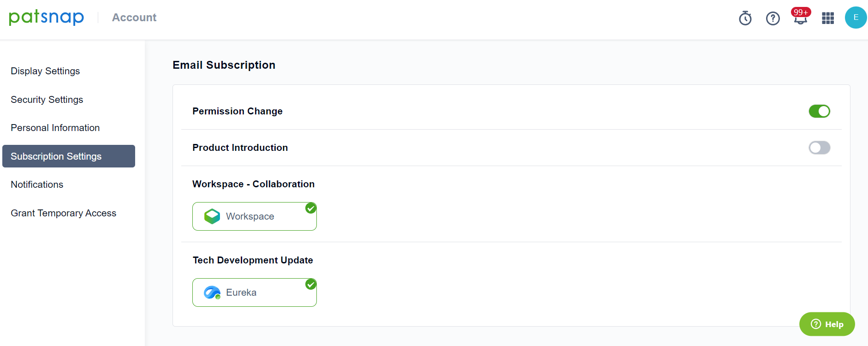Open Notifications settings
This screenshot has height=346, width=868.
pos(37,185)
